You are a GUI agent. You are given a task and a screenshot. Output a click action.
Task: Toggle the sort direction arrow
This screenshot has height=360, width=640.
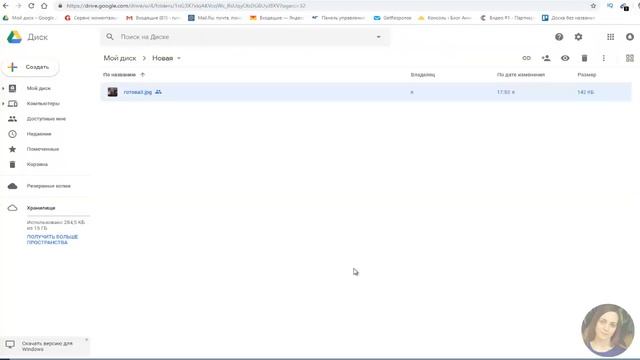pyautogui.click(x=142, y=75)
